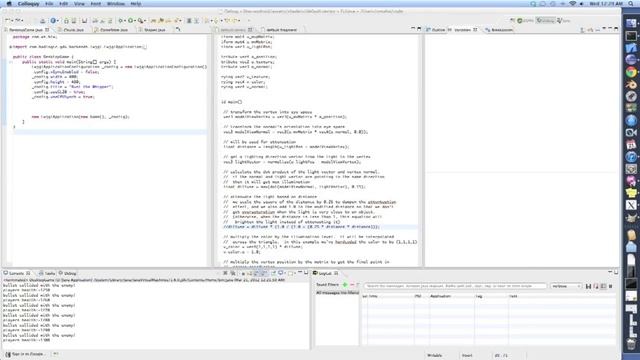The image size is (640, 360).
Task: Click the LogCat message search field
Action: [455, 286]
